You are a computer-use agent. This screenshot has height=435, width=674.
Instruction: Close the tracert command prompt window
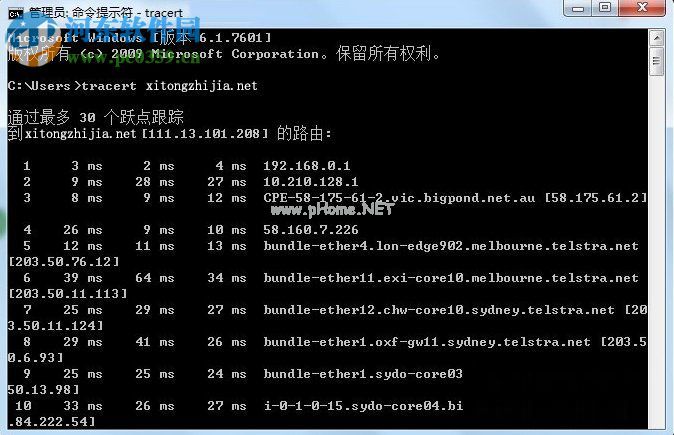point(642,8)
